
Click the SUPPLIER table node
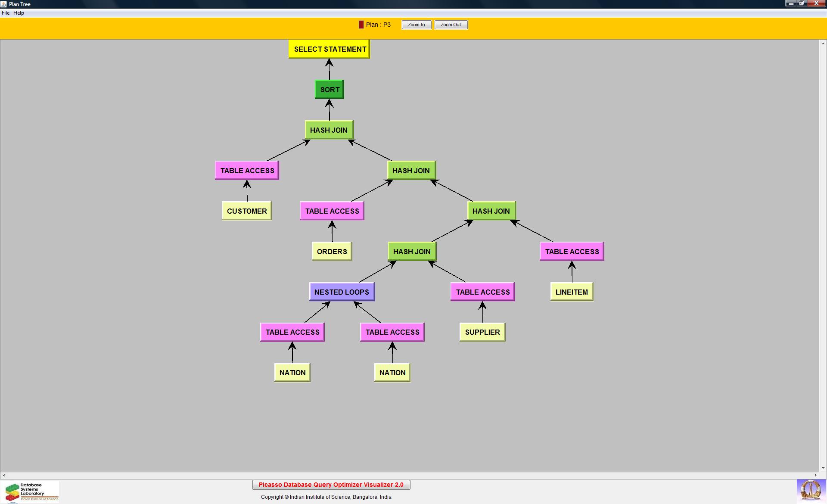pyautogui.click(x=482, y=332)
